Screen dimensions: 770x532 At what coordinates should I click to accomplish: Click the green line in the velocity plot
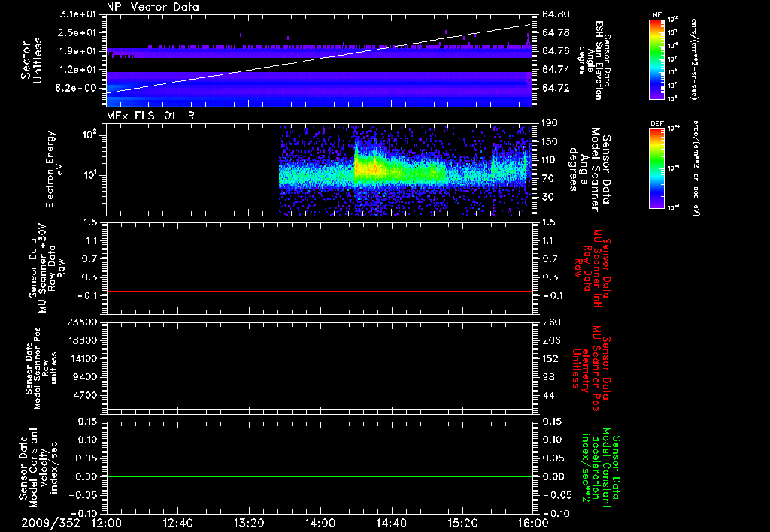point(320,476)
